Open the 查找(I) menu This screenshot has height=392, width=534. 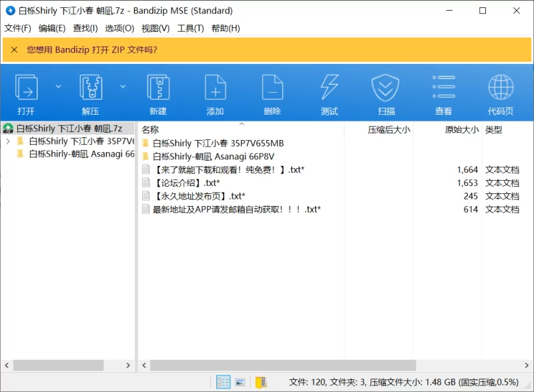pyautogui.click(x=85, y=28)
